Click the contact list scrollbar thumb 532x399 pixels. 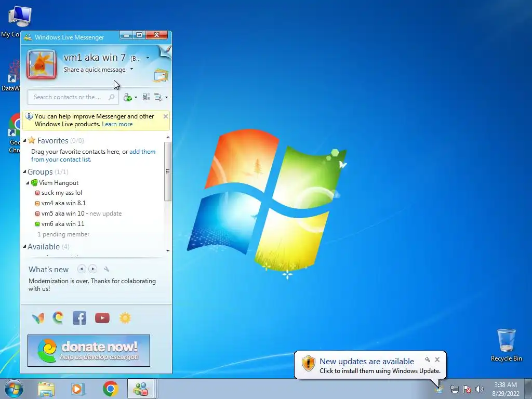[168, 171]
